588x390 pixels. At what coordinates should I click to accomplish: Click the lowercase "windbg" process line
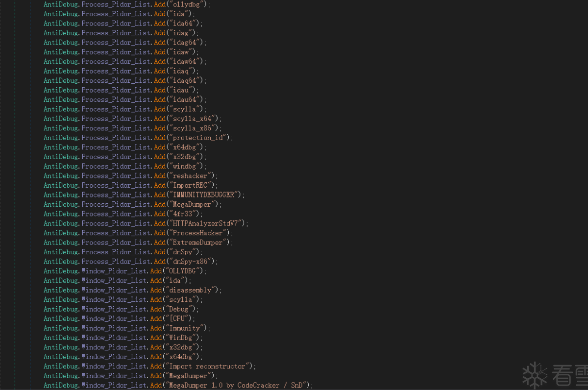[x=125, y=167]
